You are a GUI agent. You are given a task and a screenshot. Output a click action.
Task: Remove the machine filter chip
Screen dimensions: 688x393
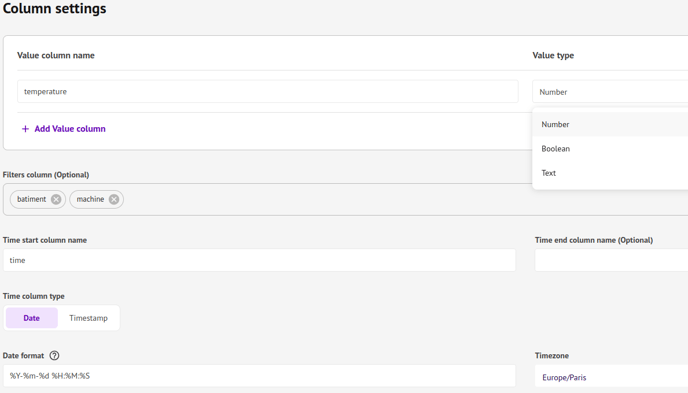pos(114,200)
